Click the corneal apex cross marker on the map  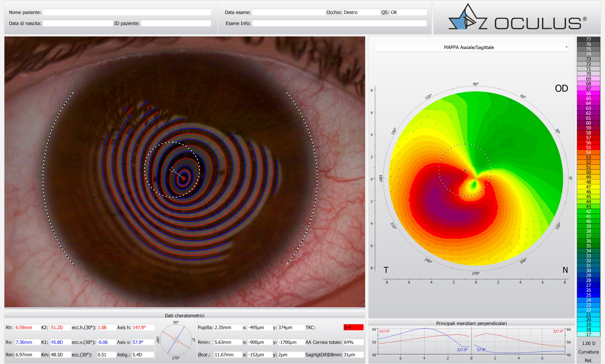pyautogui.click(x=465, y=170)
